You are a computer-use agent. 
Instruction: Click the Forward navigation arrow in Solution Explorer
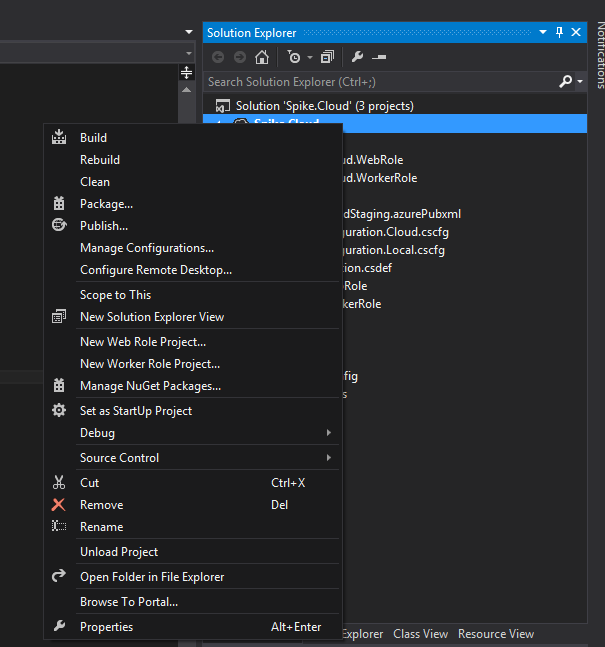pos(240,57)
